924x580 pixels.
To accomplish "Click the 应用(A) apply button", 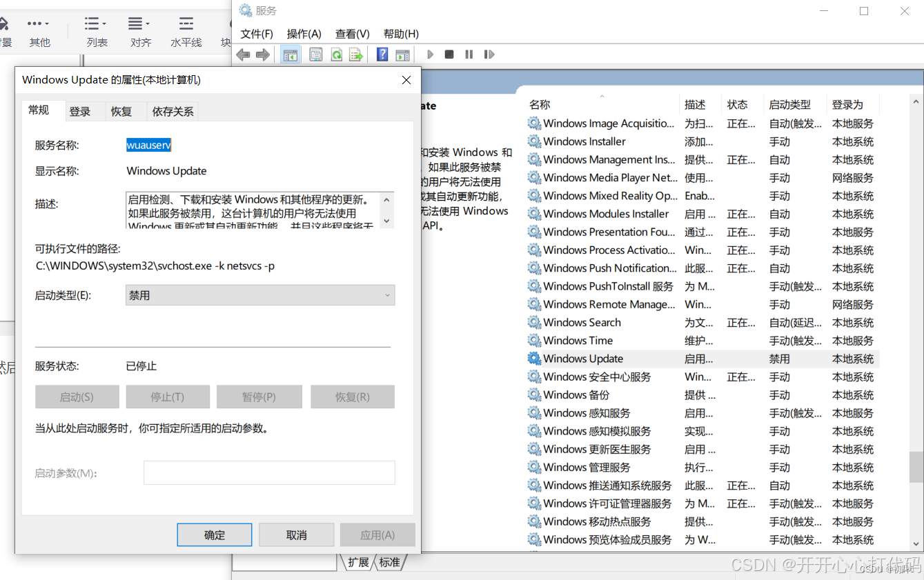I will click(377, 535).
